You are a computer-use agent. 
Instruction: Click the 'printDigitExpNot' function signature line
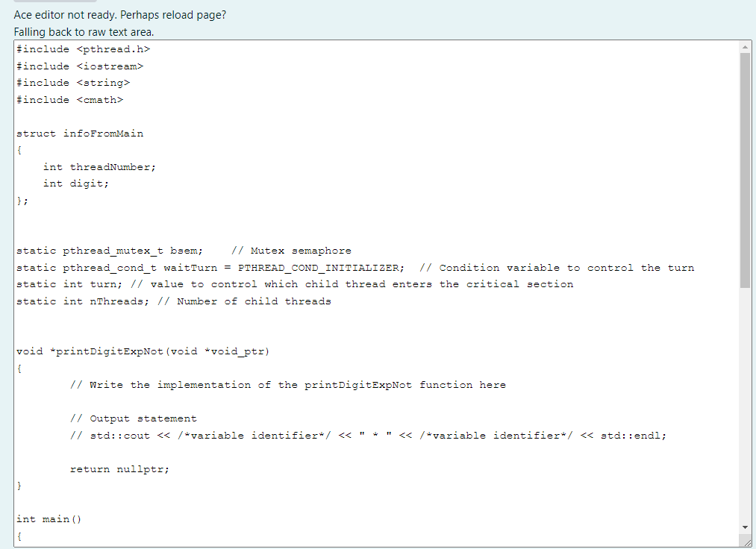(x=142, y=351)
